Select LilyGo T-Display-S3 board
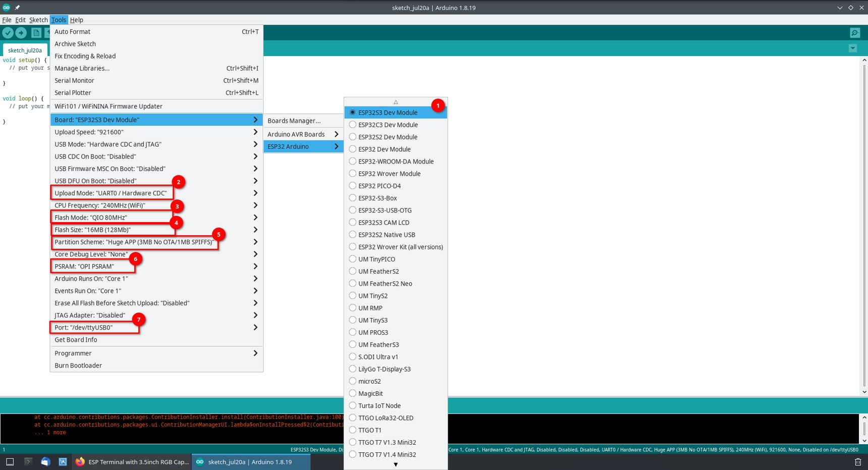Image resolution: width=868 pixels, height=470 pixels. tap(396, 369)
